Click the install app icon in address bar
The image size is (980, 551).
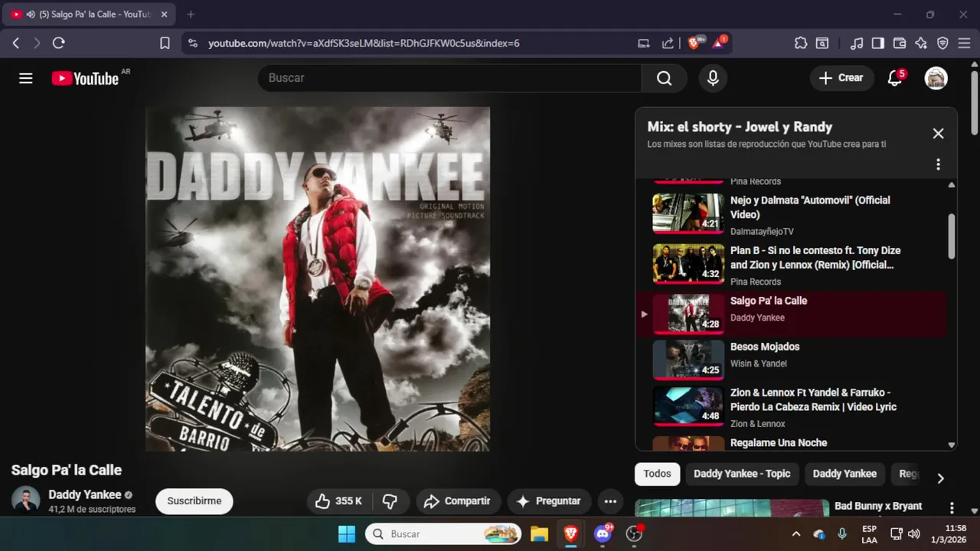tap(644, 44)
